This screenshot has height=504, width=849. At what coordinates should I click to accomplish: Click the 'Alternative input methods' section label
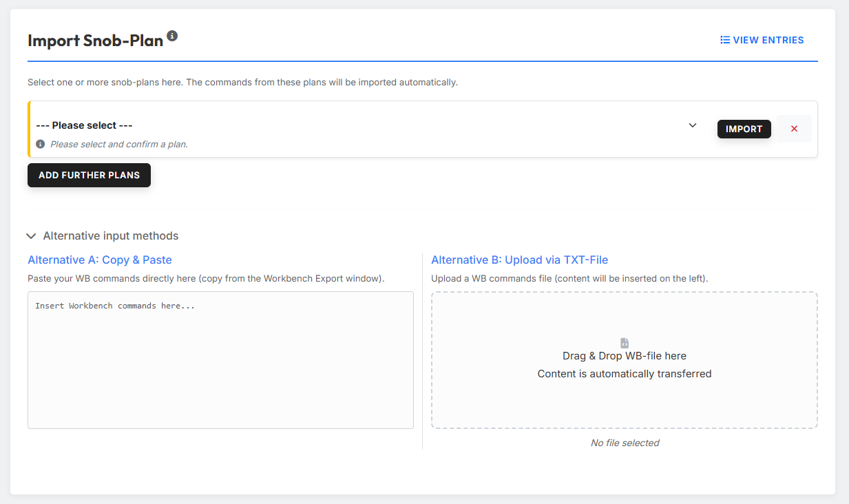pyautogui.click(x=111, y=236)
